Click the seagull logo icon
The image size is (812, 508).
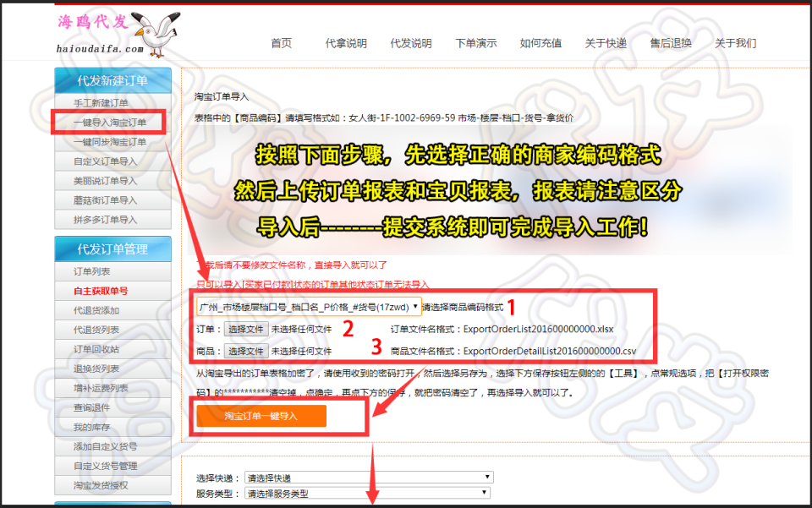154,33
